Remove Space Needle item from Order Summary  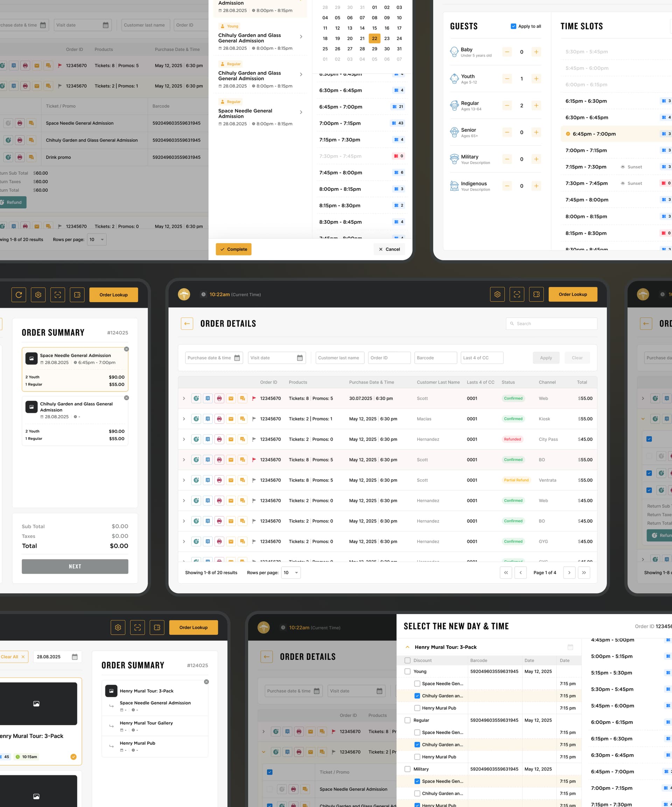(126, 349)
